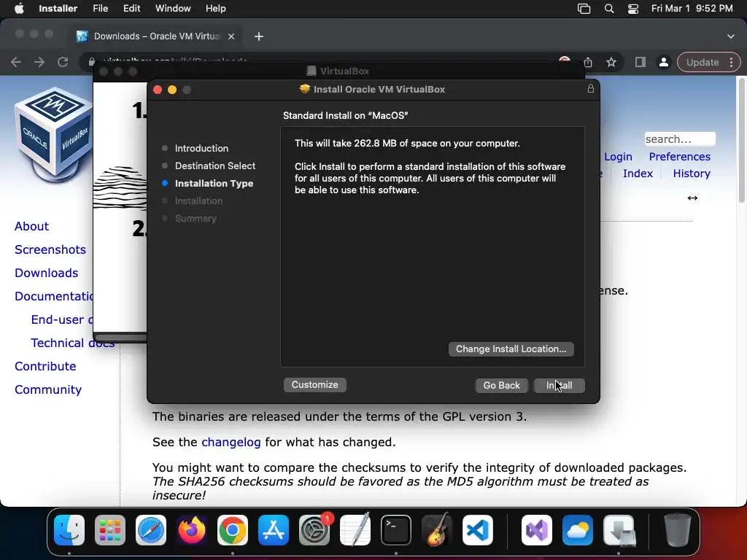Click the Chrome Update button
Image resolution: width=747 pixels, height=560 pixels.
703,63
